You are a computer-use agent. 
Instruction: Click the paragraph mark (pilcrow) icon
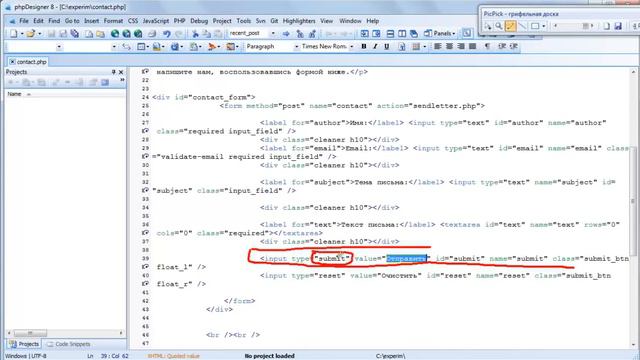487,47
